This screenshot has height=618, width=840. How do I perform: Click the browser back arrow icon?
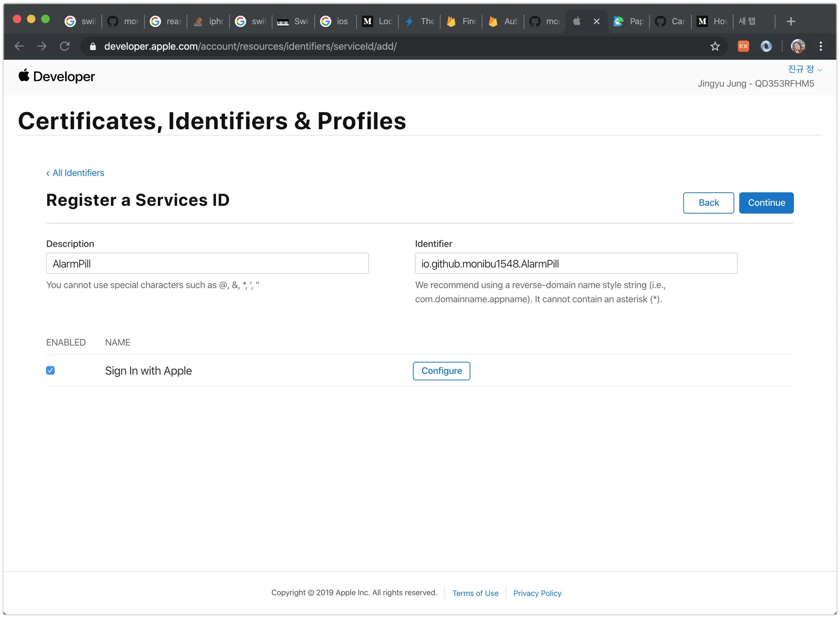(19, 46)
